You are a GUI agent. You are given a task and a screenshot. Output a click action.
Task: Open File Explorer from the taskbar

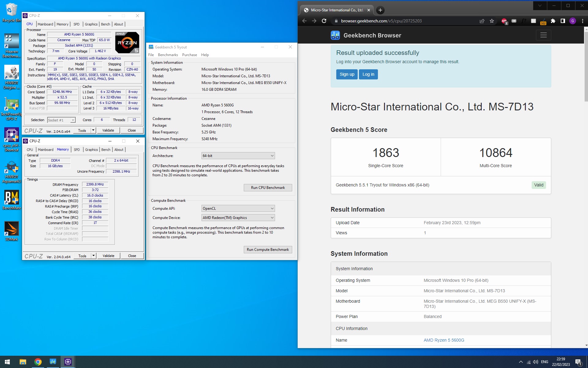point(23,362)
